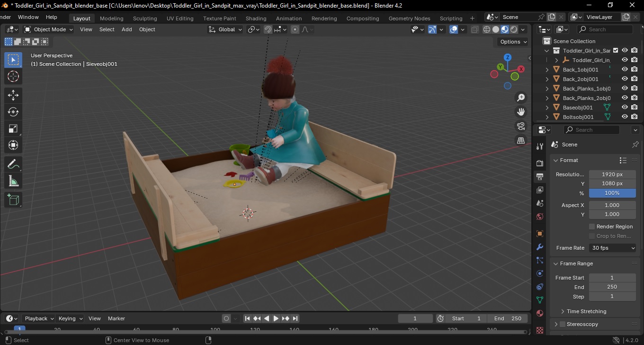Open the viewport Add menu
Image resolution: width=644 pixels, height=345 pixels.
(127, 29)
